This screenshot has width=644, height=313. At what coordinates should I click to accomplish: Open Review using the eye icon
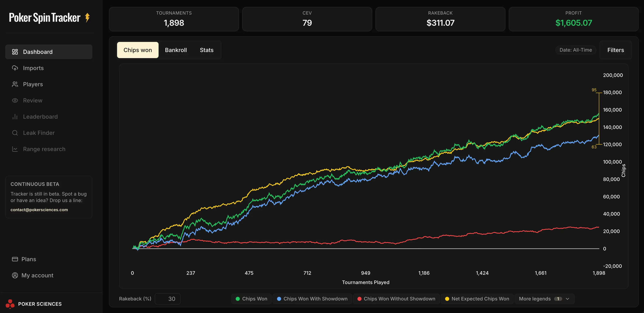coord(15,100)
